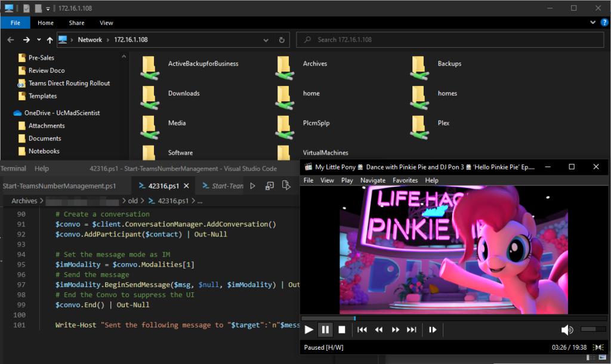Screen dimensions: 611x364
Task: Click the pause button in media player
Action: click(x=325, y=330)
